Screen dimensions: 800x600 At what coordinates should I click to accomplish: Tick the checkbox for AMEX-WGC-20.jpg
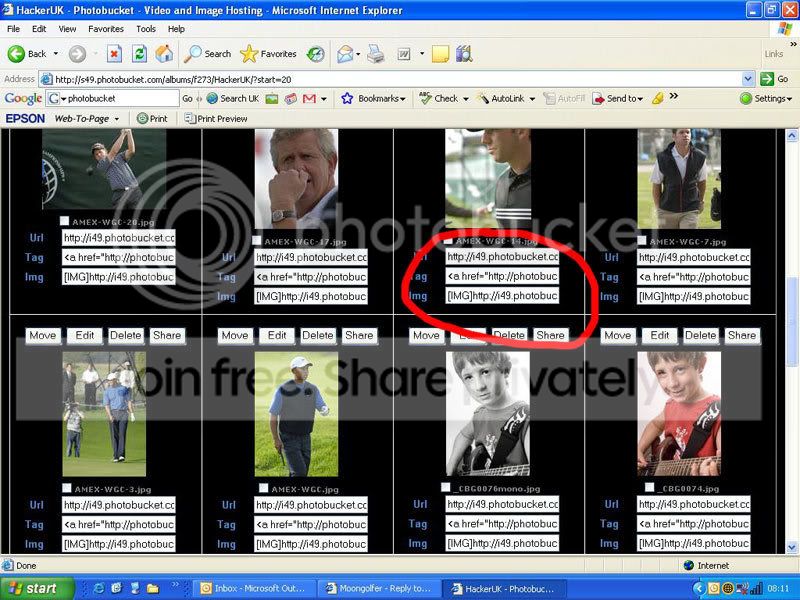[x=65, y=221]
